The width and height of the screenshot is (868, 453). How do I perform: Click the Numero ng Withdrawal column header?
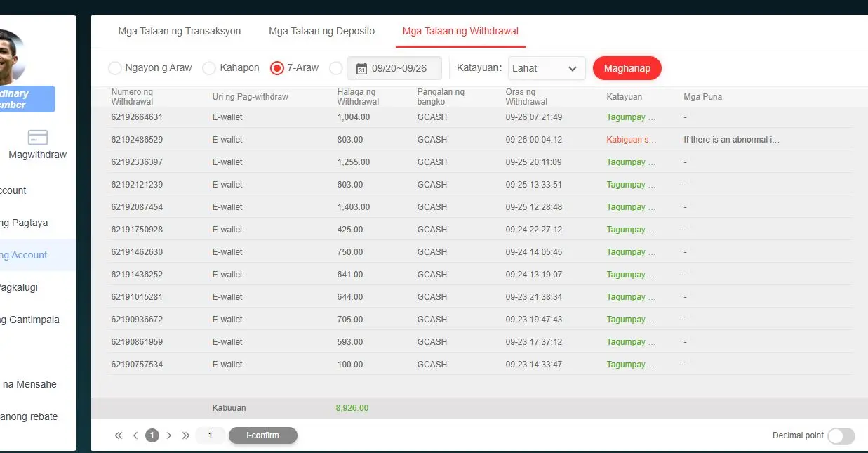pos(132,97)
